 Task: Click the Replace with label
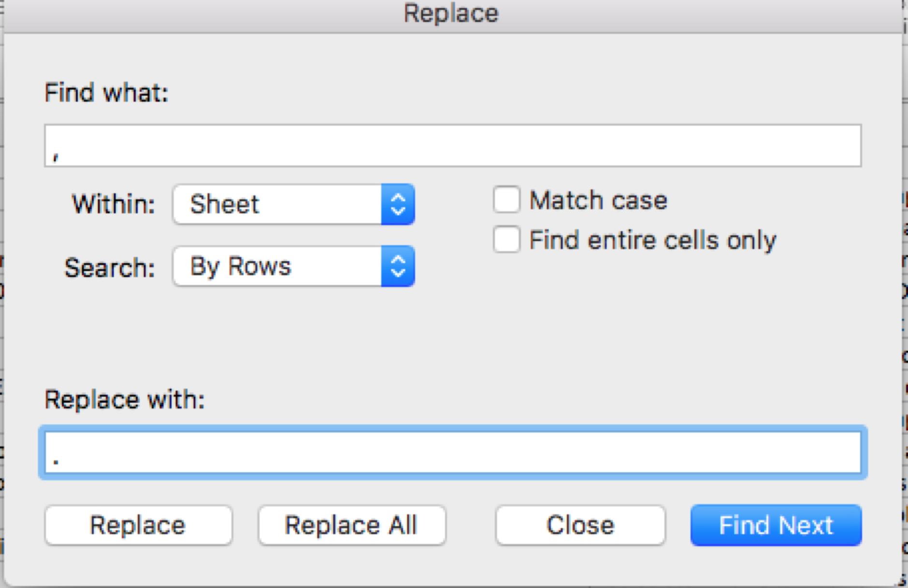[x=125, y=400]
